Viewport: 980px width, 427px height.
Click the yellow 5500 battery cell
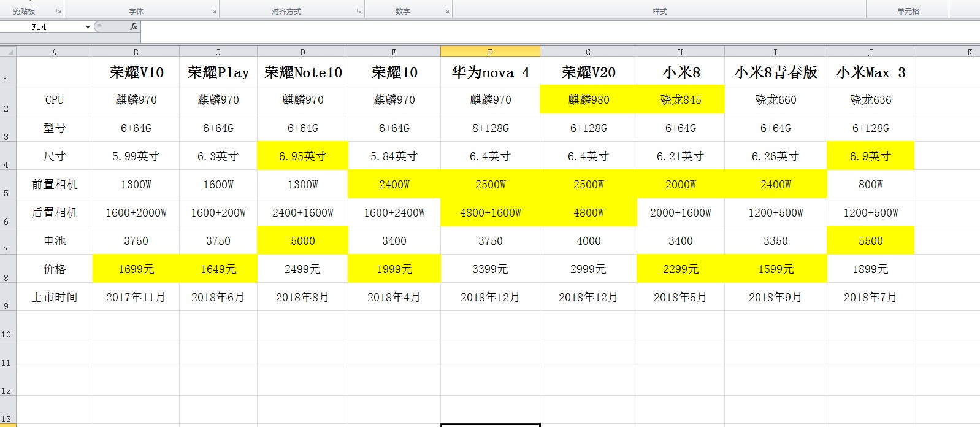[871, 240]
